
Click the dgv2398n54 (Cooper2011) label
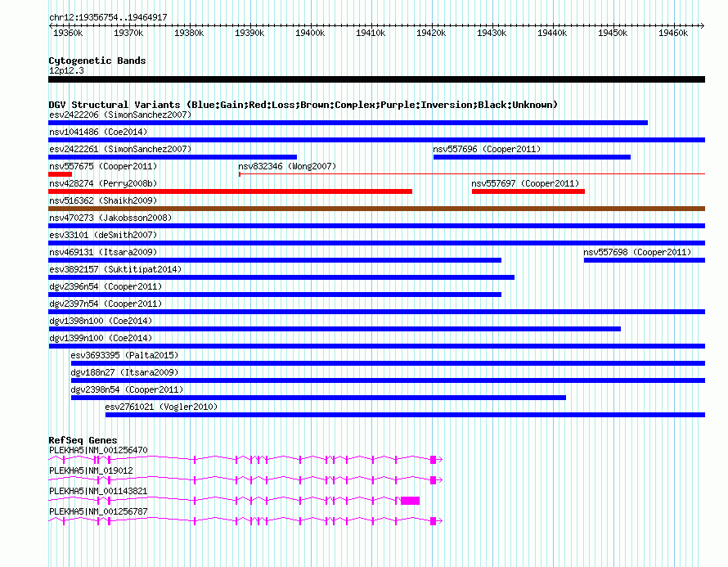pos(127,389)
